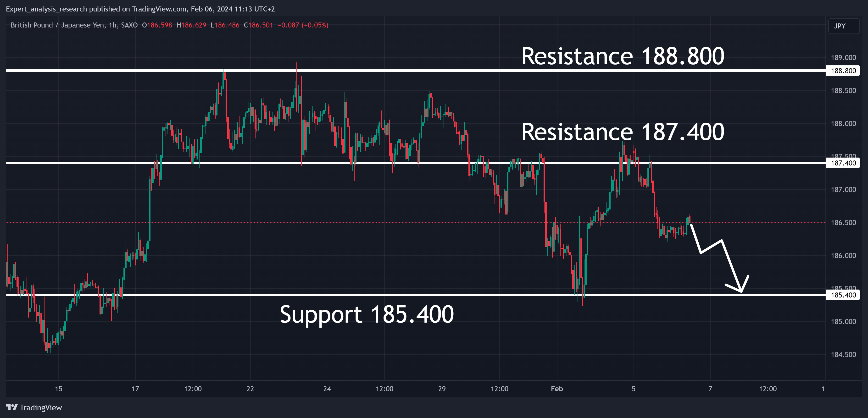The image size is (868, 418).
Task: Click the TradingView wordmark link
Action: [x=41, y=407]
